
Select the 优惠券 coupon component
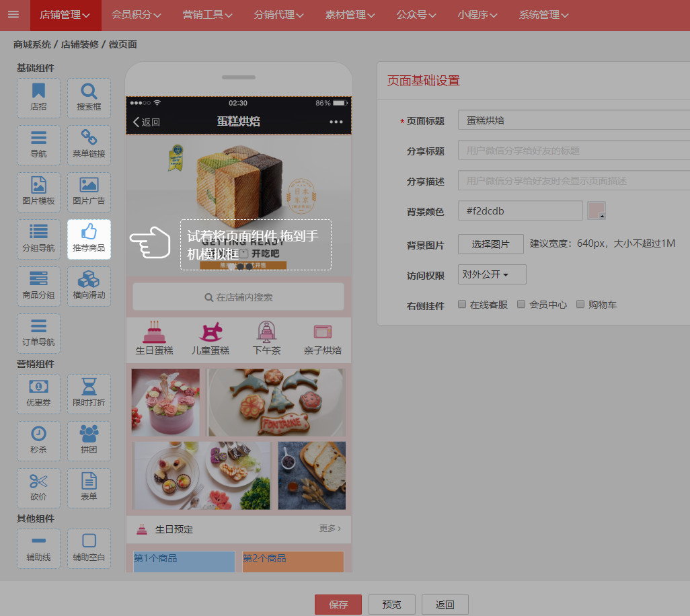click(x=38, y=393)
